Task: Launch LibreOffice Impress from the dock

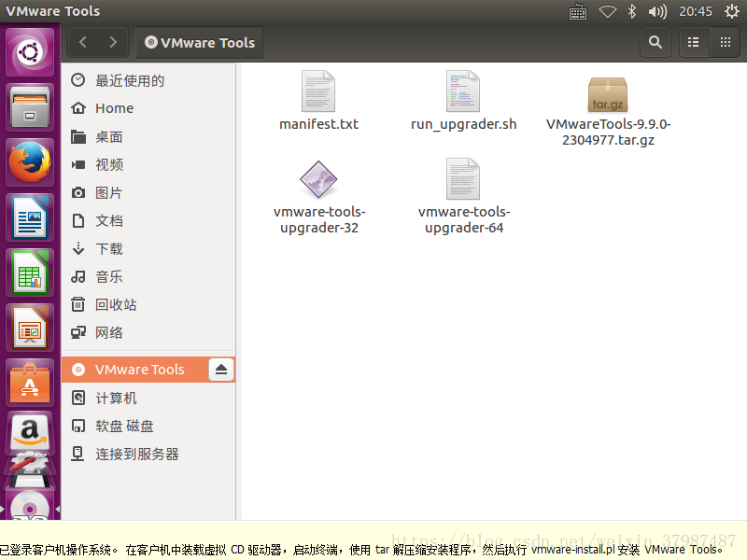Action: pos(30,328)
